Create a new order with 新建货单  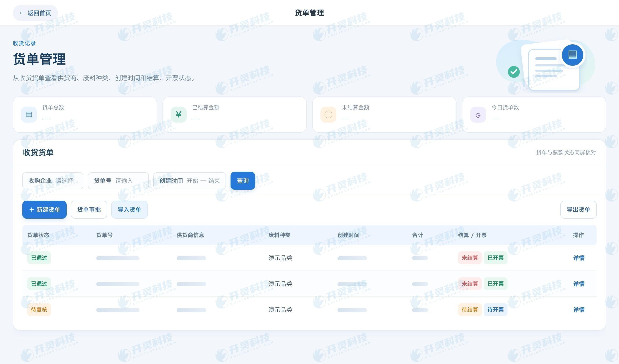pyautogui.click(x=44, y=210)
